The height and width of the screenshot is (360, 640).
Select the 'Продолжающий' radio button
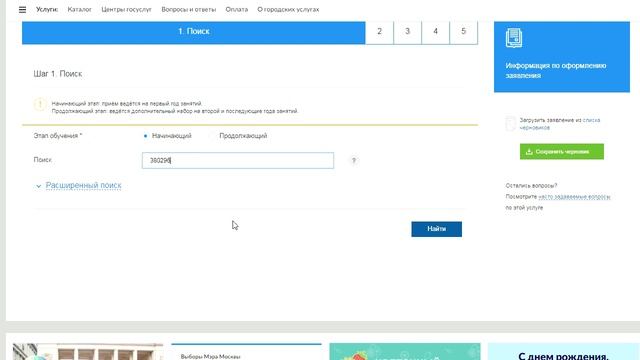tap(213, 136)
